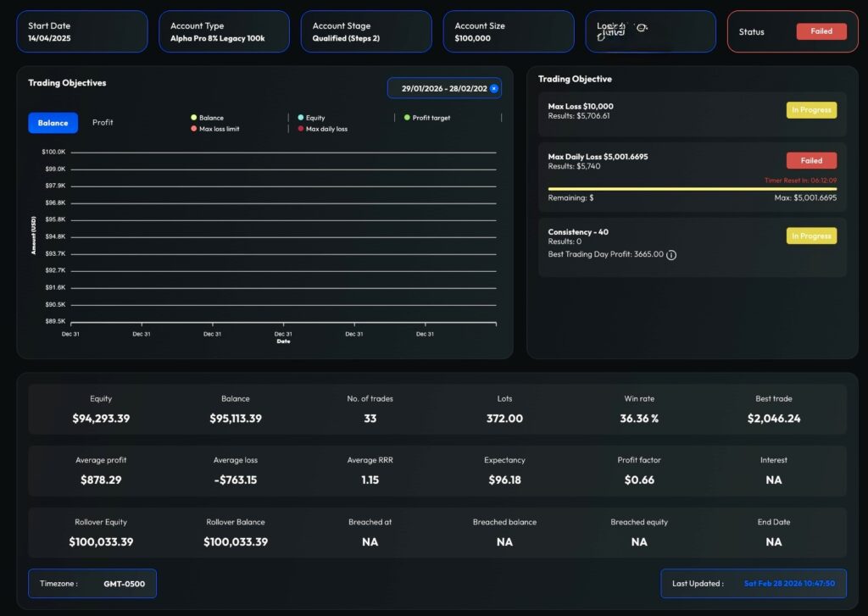This screenshot has width=868, height=616.
Task: Click the X icon on the date range chip
Action: (494, 88)
